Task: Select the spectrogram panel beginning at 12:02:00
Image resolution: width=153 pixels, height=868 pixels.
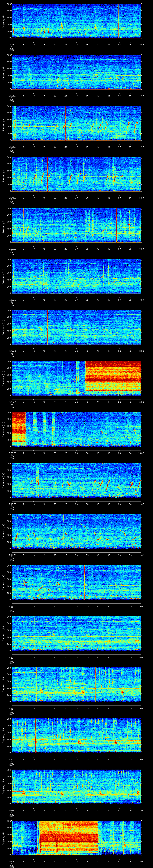Action: click(x=76, y=72)
